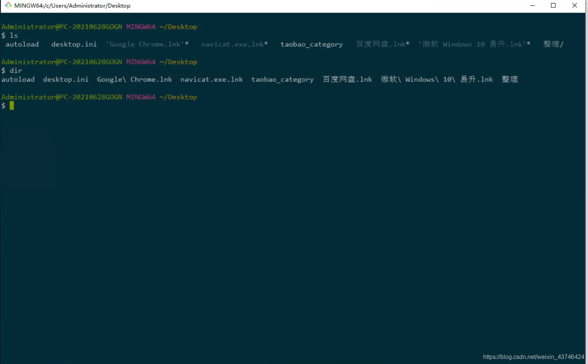The image size is (588, 364).
Task: Select 'Google Chrome.lnk'* in ls output
Action: pos(147,44)
